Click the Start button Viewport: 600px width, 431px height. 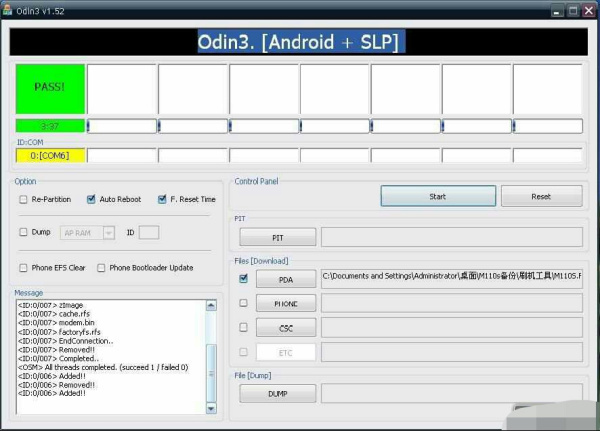click(438, 196)
